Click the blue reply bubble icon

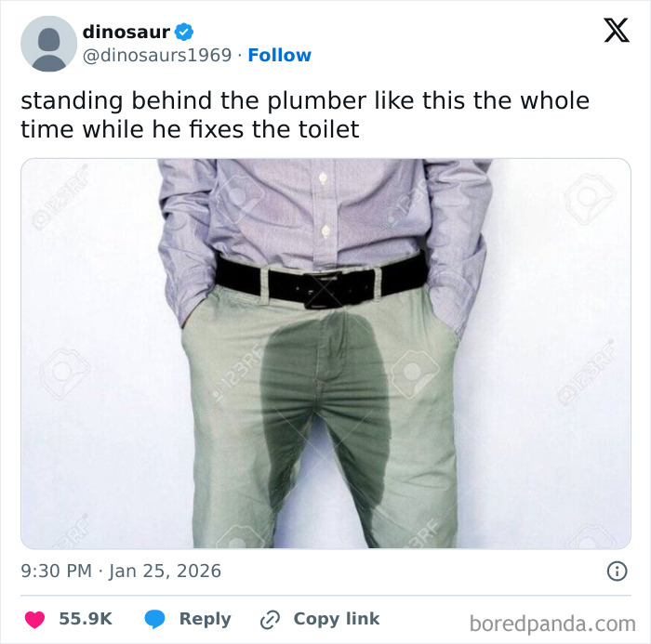154,619
